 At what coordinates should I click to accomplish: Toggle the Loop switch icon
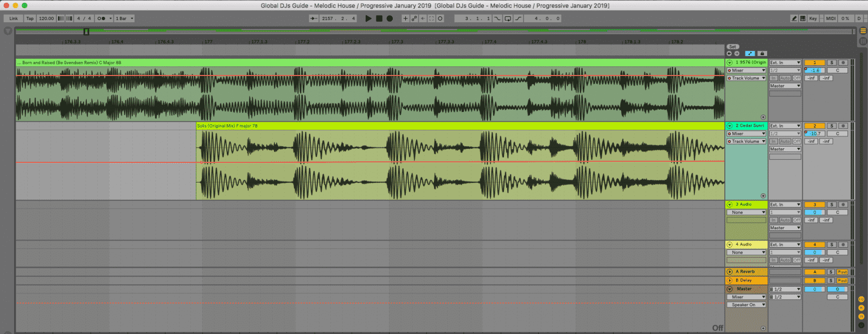coord(508,18)
